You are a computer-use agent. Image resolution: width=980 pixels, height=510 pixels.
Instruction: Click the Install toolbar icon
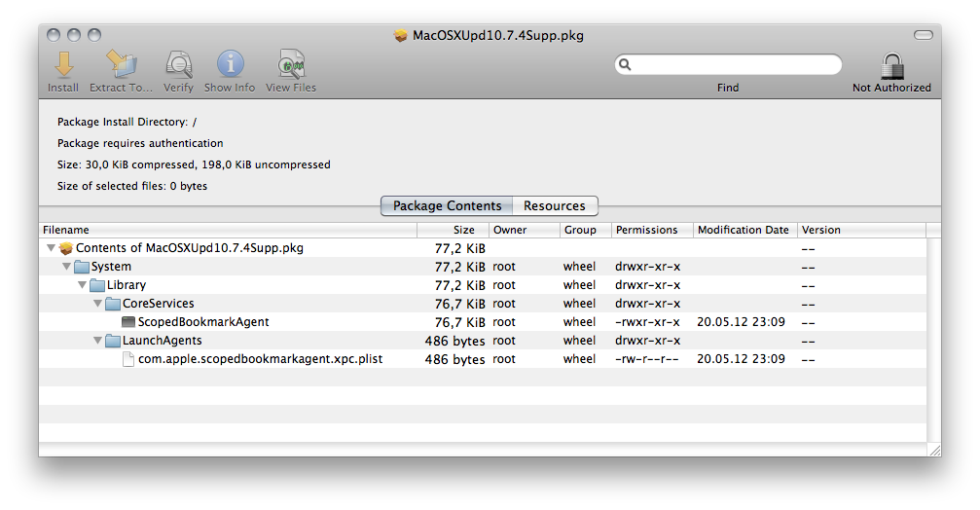point(63,65)
